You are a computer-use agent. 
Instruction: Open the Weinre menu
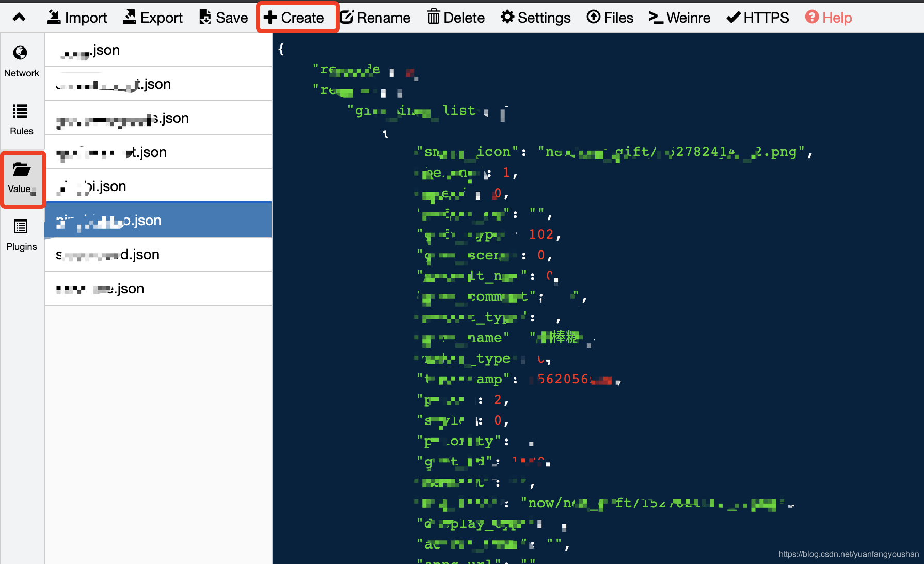coord(679,18)
